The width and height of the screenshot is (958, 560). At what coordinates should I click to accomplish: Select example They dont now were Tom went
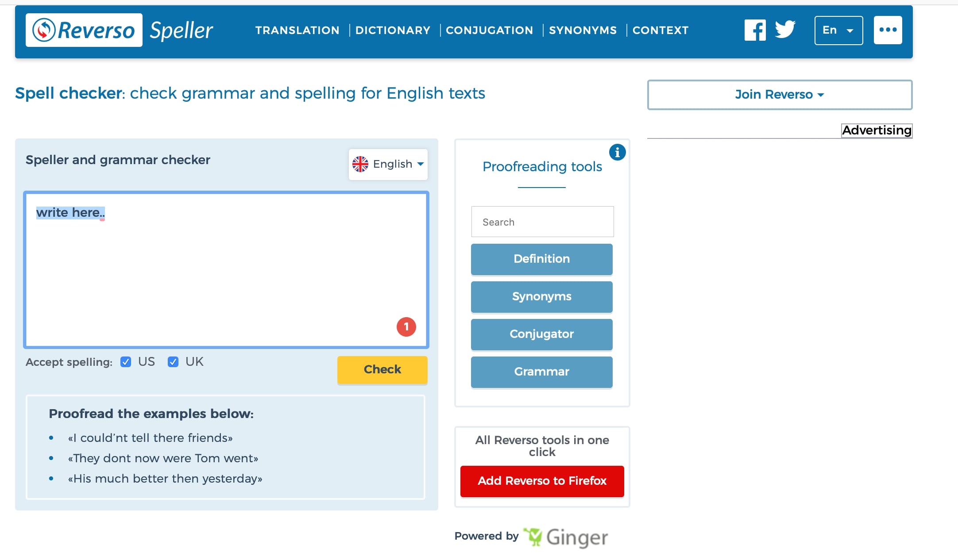163,458
